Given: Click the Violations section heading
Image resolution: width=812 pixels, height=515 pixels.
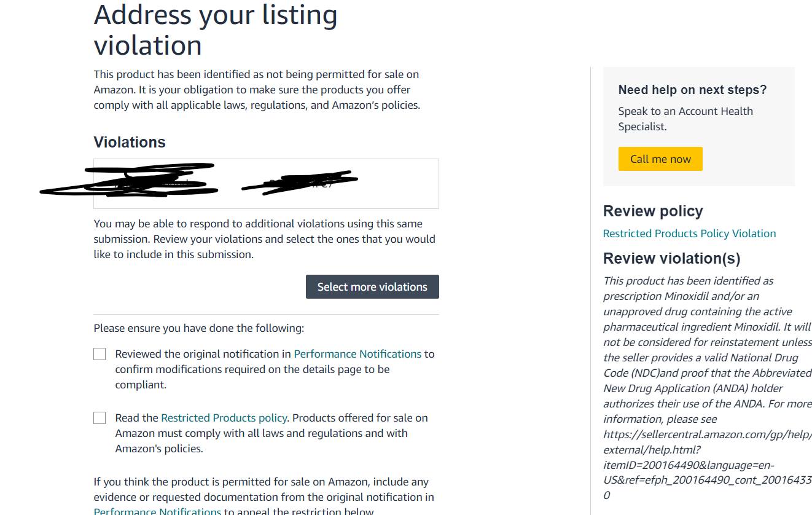Looking at the screenshot, I should point(130,142).
